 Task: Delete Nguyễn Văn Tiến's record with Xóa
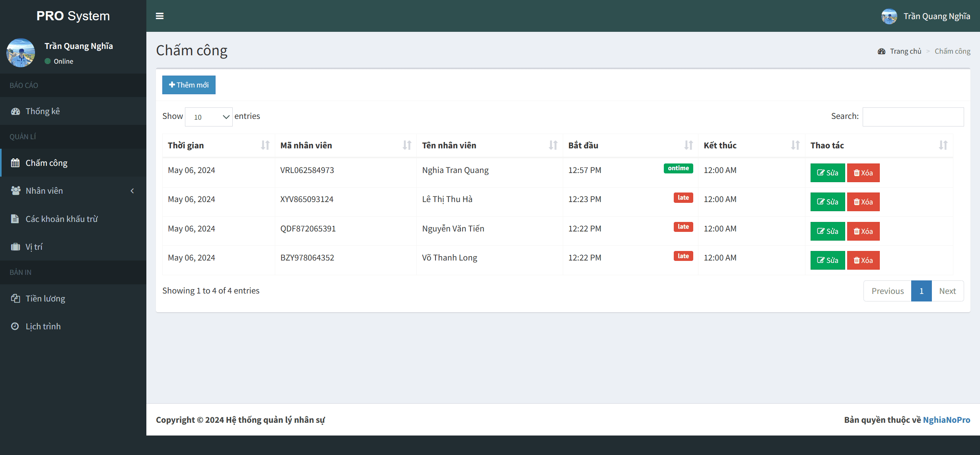click(x=863, y=231)
